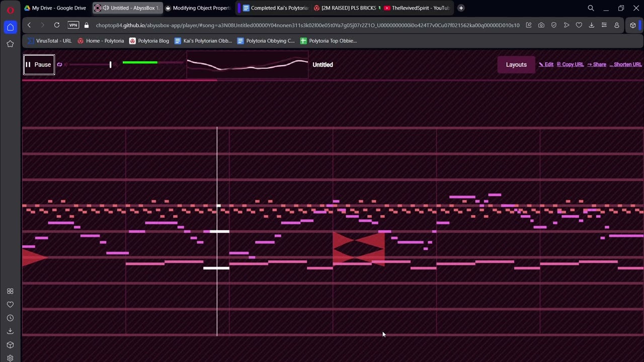Go forward to the next page
The image size is (644, 362).
pyautogui.click(x=42, y=25)
